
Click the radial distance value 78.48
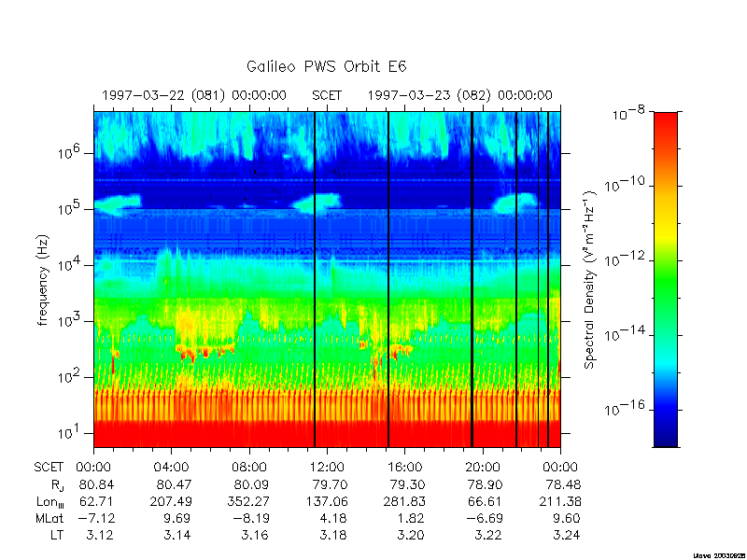pyautogui.click(x=563, y=484)
